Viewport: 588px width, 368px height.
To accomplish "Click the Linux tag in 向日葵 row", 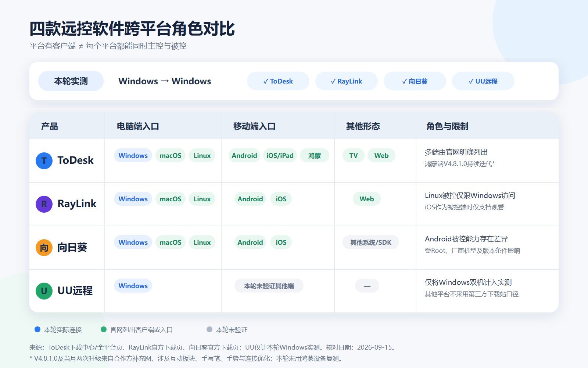I will 202,242.
